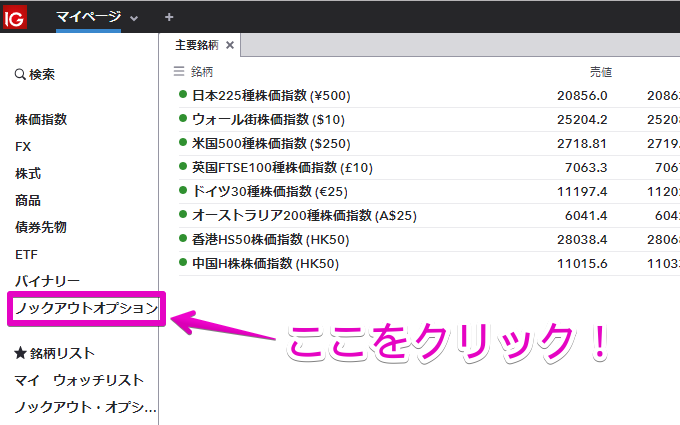The height and width of the screenshot is (425, 680).
Task: Select the マイページ tab
Action: (88, 17)
